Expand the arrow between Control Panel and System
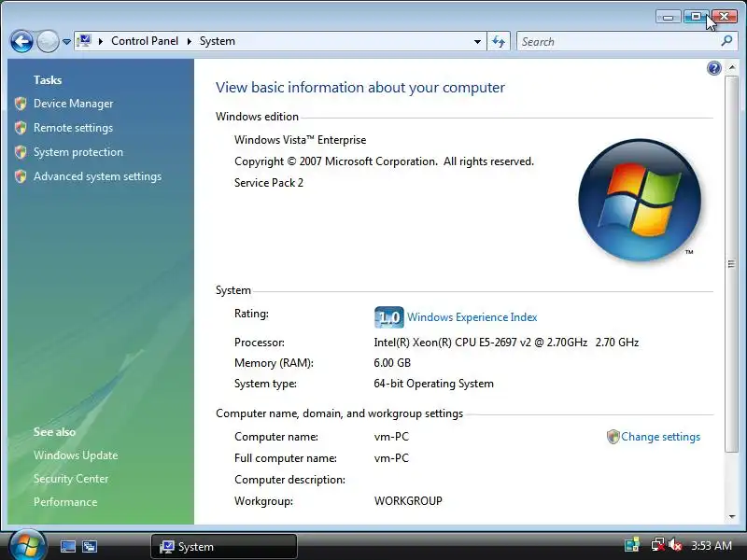The width and height of the screenshot is (747, 560). pyautogui.click(x=190, y=41)
